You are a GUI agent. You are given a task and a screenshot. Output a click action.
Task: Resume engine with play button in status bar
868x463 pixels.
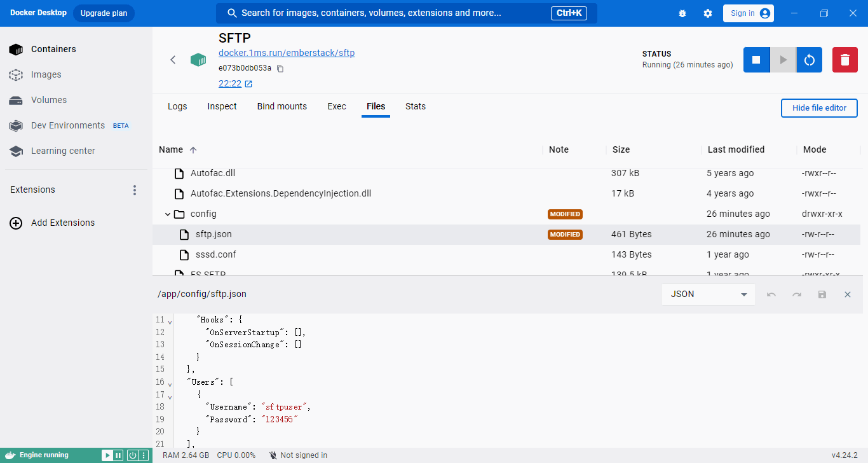(x=107, y=455)
